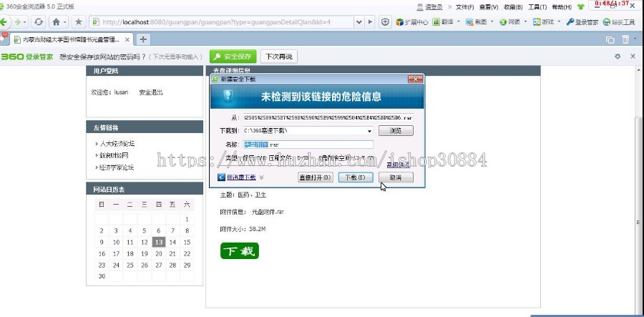The image size is (644, 317).
Task: Expand the forward button history arrow
Action: 25,21
